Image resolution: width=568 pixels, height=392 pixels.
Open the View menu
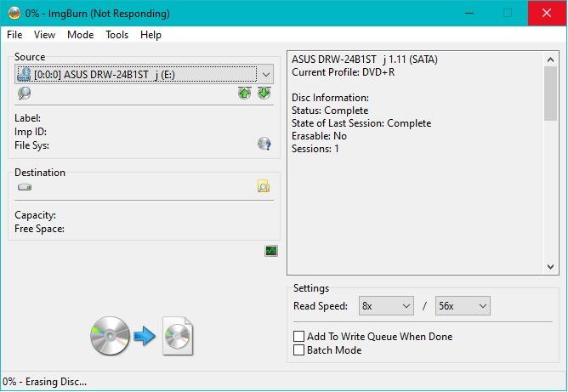pos(44,35)
